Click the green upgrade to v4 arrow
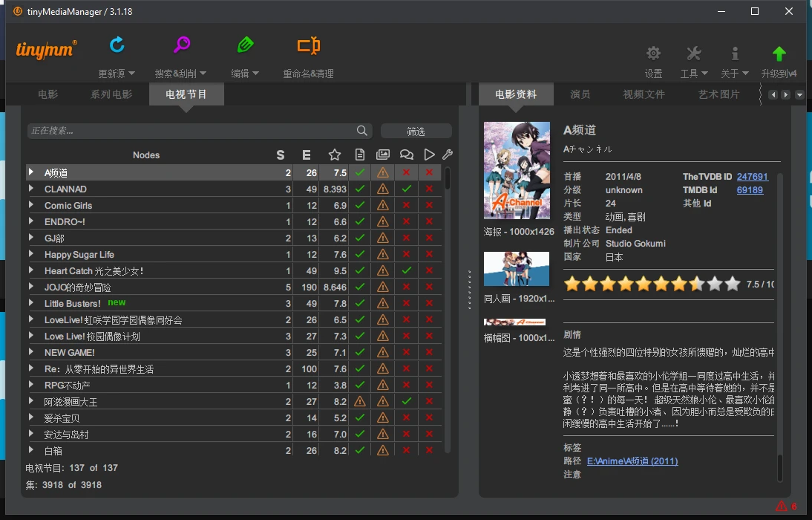This screenshot has width=812, height=520. pos(779,53)
